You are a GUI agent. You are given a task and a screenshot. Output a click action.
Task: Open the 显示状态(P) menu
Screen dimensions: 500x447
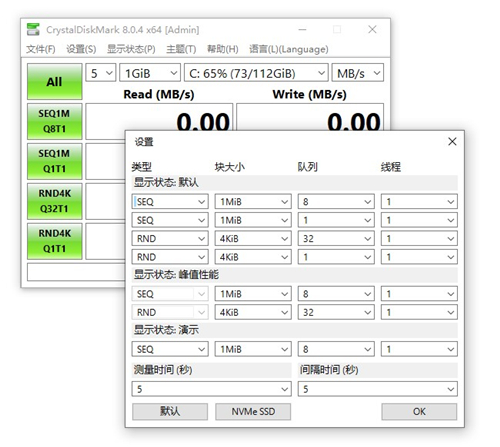pos(131,49)
